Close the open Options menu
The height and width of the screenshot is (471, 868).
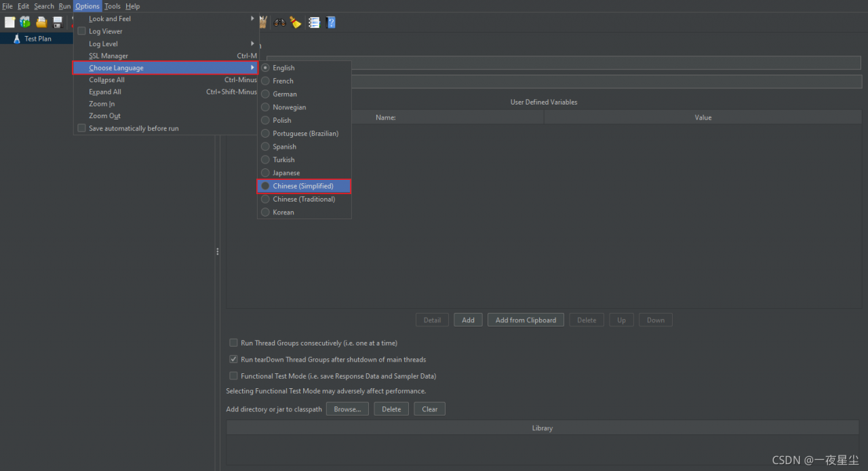coord(87,6)
